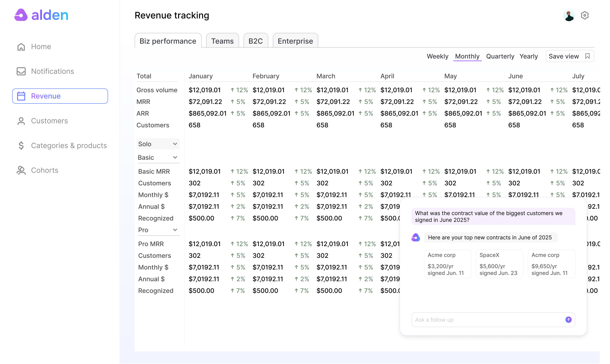
Task: Click the alden logo icon
Action: click(21, 15)
